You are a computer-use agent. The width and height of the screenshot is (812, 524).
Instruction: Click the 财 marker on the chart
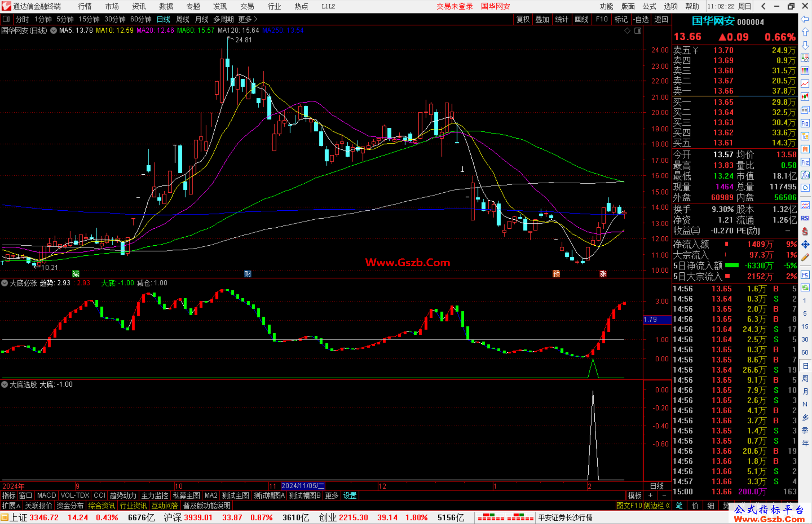[x=247, y=273]
